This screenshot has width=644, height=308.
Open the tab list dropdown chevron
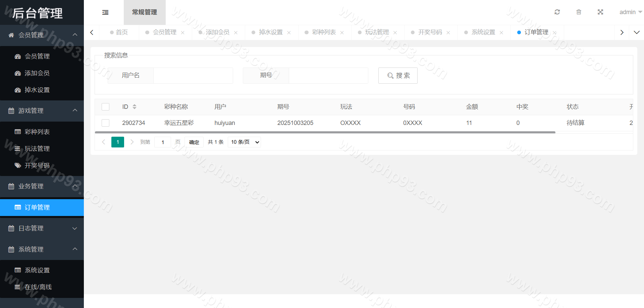click(x=636, y=33)
